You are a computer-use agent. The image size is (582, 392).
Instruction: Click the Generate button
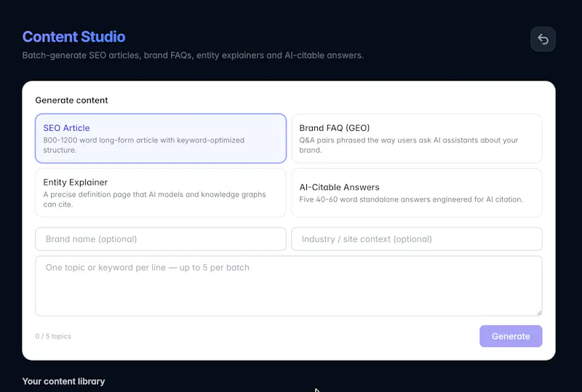click(511, 336)
